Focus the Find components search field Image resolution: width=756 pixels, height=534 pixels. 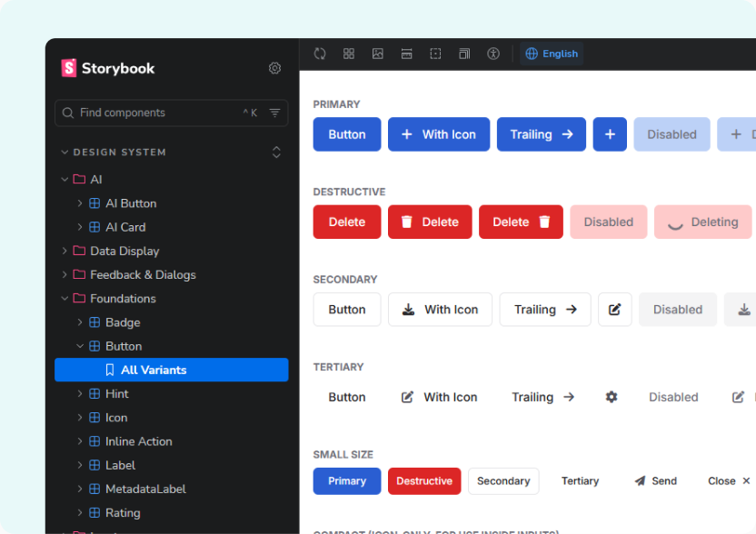(x=172, y=113)
